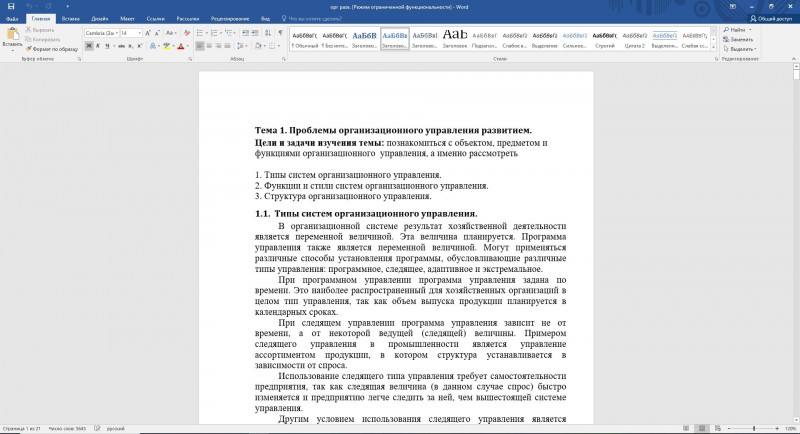800x434 pixels.
Task: Switch to the Layout (Макет) tab
Action: (x=127, y=19)
